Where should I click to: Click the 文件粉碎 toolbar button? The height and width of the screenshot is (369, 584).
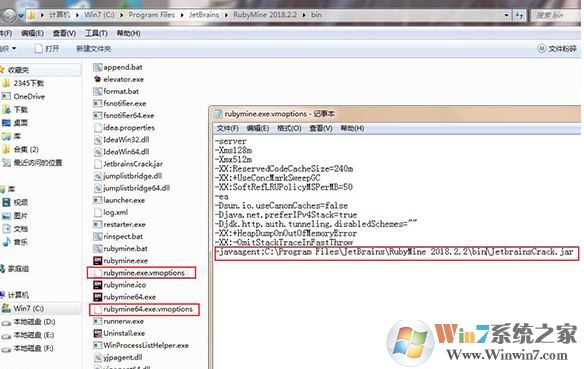pos(557,49)
